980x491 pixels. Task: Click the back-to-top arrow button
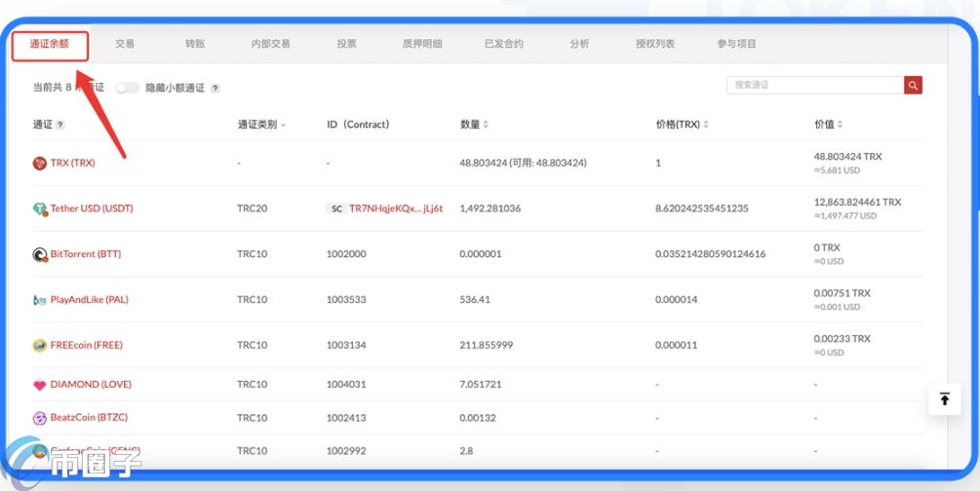pos(944,399)
